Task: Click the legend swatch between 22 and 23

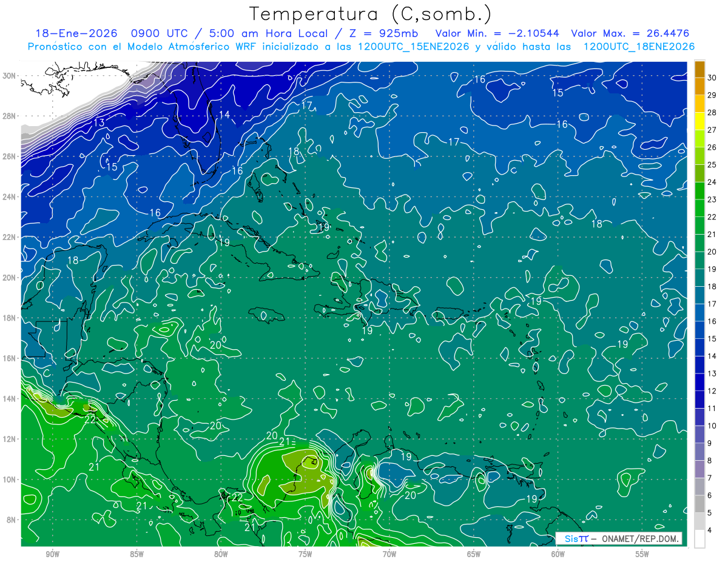Action: [700, 208]
